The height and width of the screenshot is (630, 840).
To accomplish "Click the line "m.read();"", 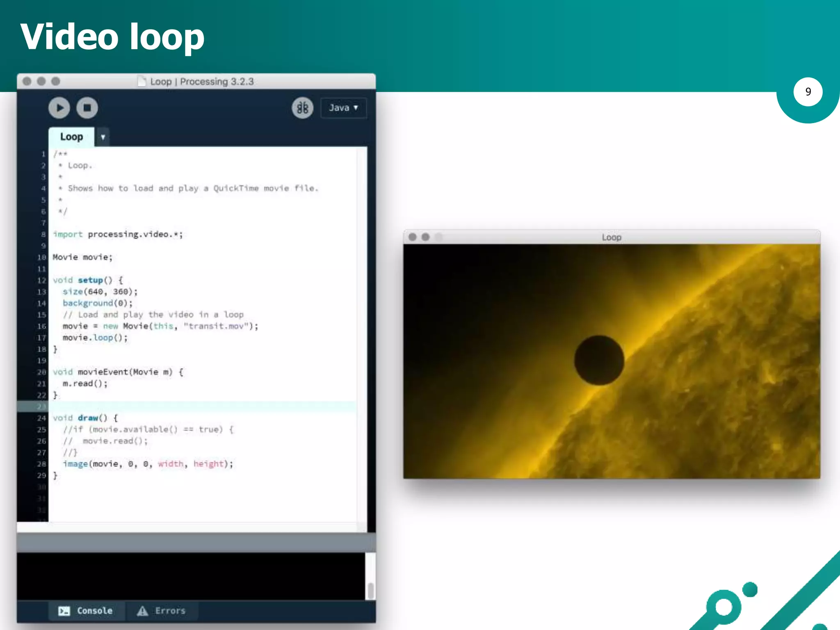I will (x=85, y=383).
